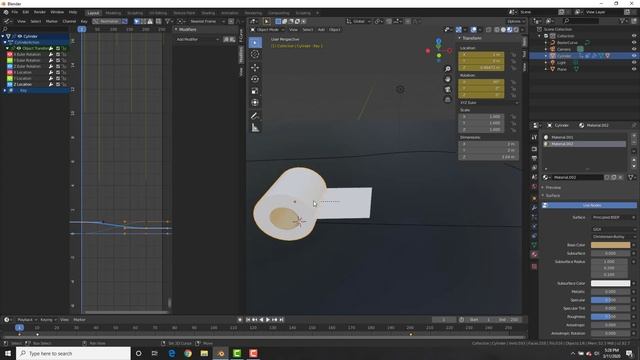Open the File menu
Image resolution: width=640 pixels, height=360 pixels.
[15, 12]
